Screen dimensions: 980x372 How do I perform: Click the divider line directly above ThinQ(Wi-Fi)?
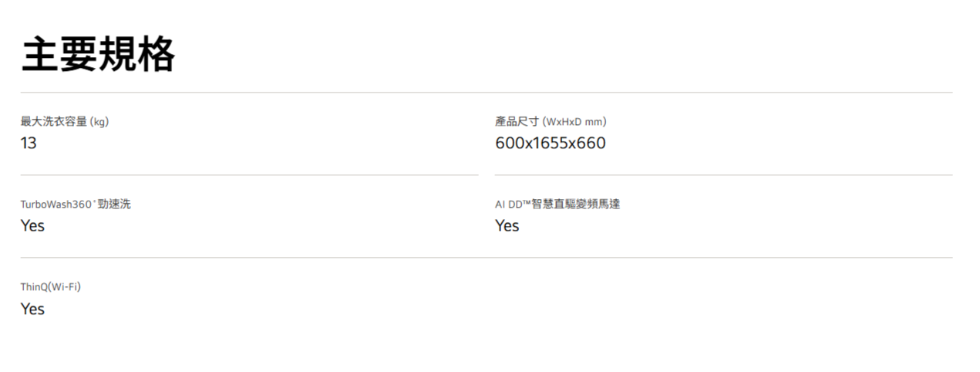pyautogui.click(x=487, y=258)
